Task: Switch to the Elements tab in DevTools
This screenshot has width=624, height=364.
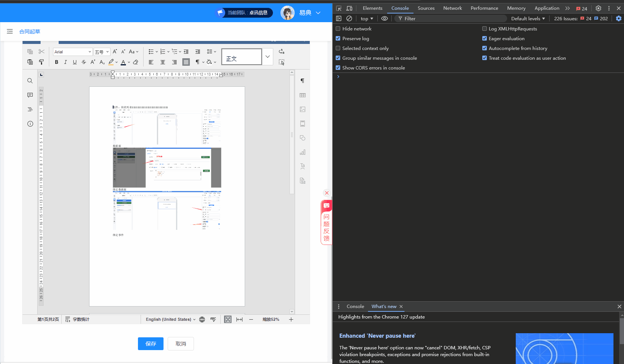Action: [x=373, y=8]
